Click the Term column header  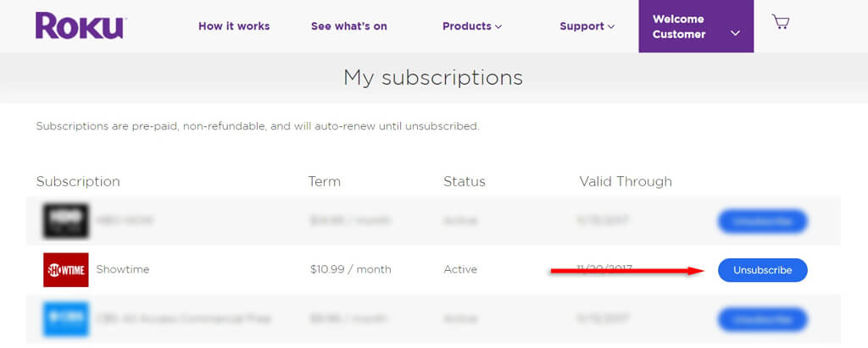point(325,181)
